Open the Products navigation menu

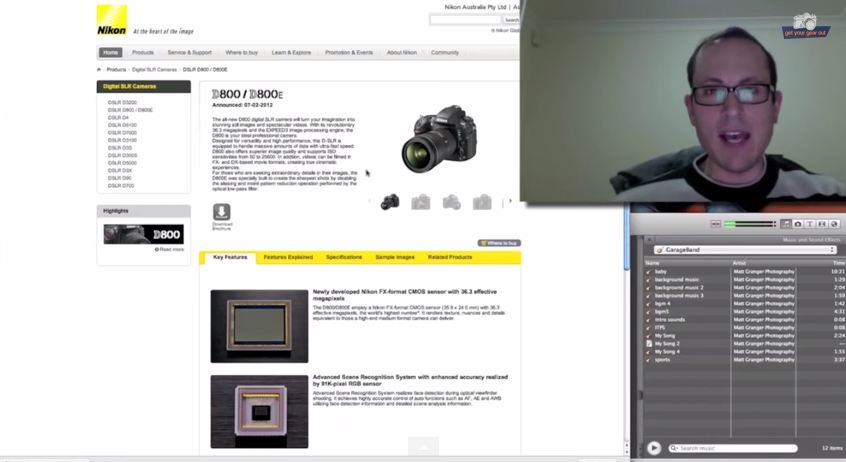coord(143,52)
